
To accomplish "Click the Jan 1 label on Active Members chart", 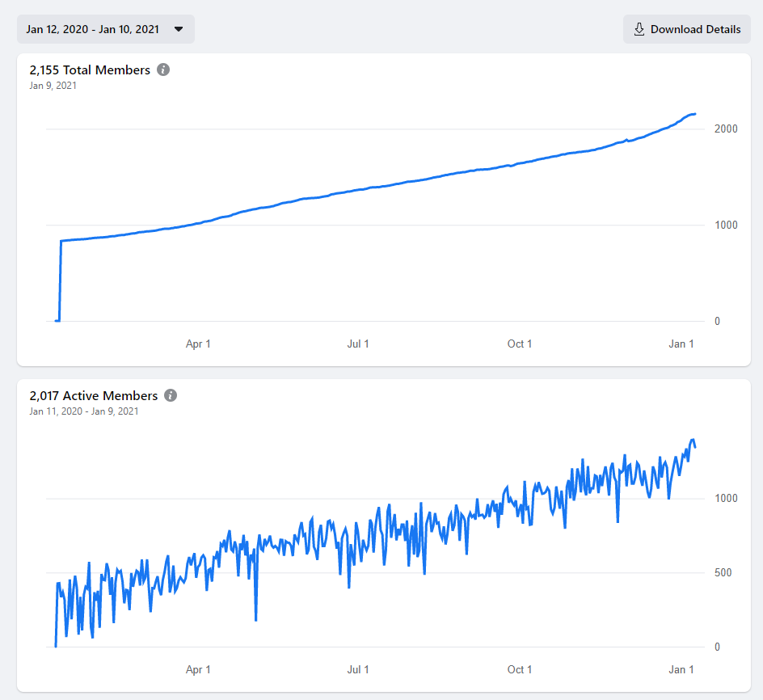I will tap(681, 669).
